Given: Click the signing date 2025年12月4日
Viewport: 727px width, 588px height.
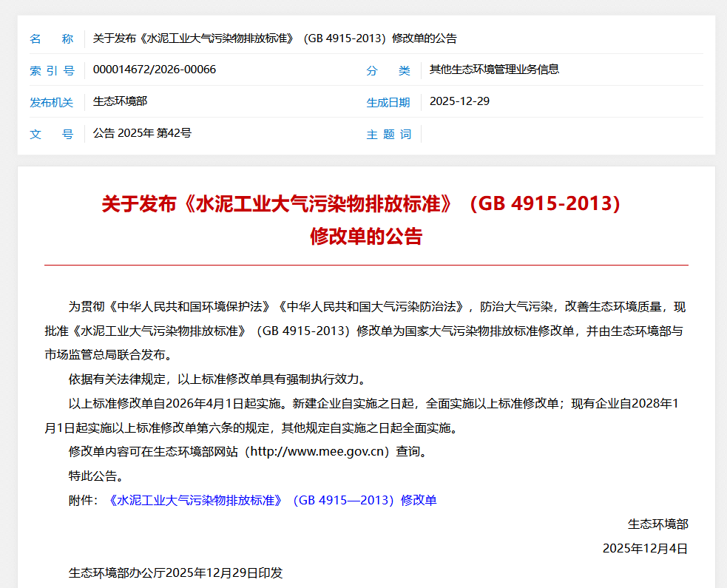Looking at the screenshot, I should 646,549.
